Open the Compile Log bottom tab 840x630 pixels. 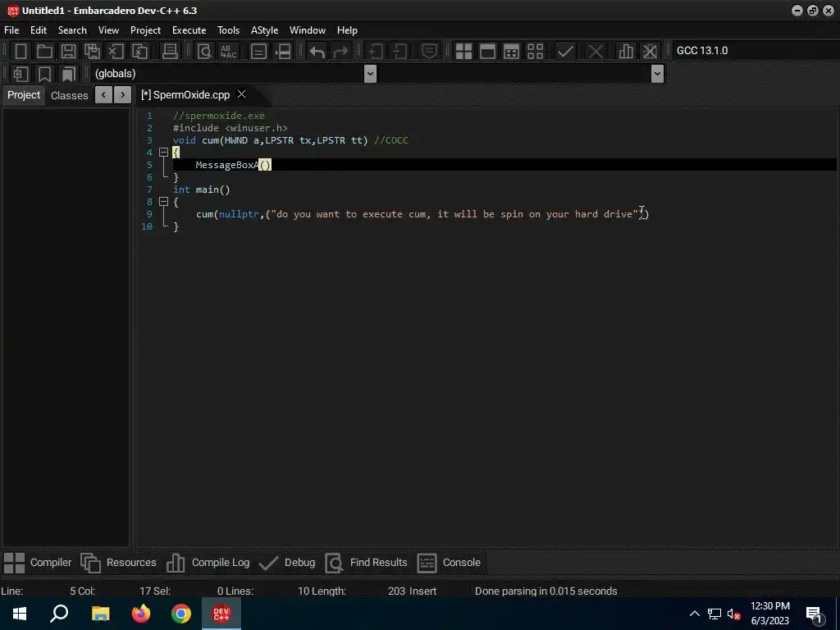tap(208, 563)
